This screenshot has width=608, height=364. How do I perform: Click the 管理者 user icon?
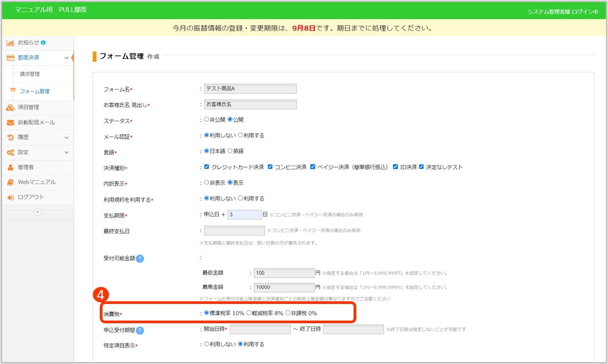[10, 167]
